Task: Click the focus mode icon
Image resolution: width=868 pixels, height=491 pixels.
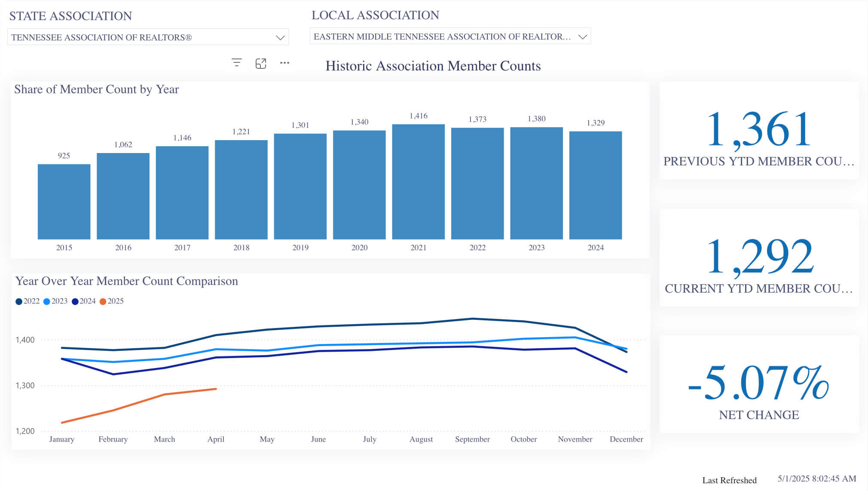Action: 261,63
